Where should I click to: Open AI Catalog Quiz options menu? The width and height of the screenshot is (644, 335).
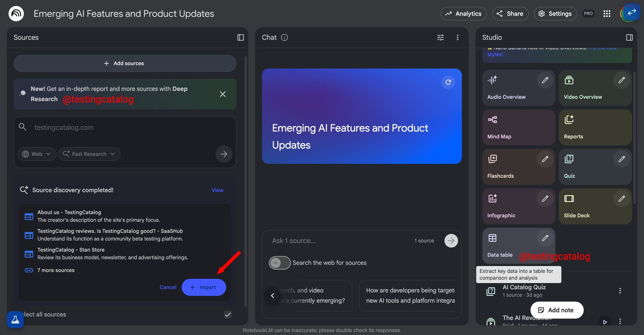620,291
